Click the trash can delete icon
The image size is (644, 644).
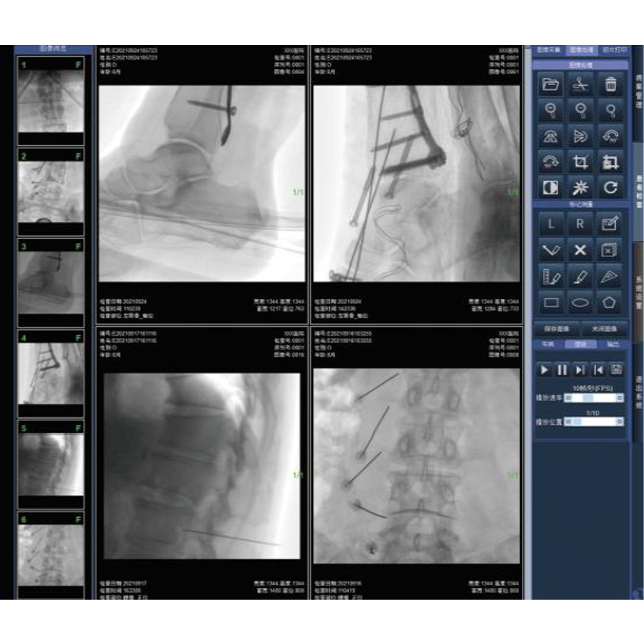610,85
